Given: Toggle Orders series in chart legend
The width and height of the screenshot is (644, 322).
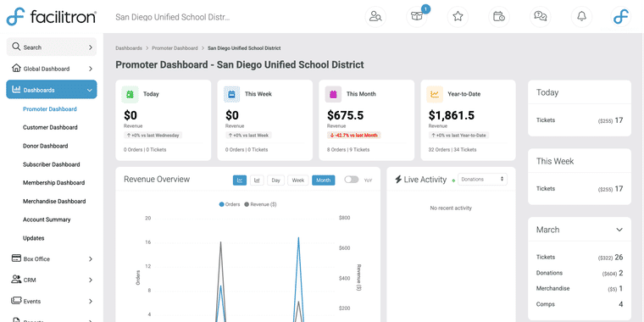Looking at the screenshot, I should pos(230,204).
